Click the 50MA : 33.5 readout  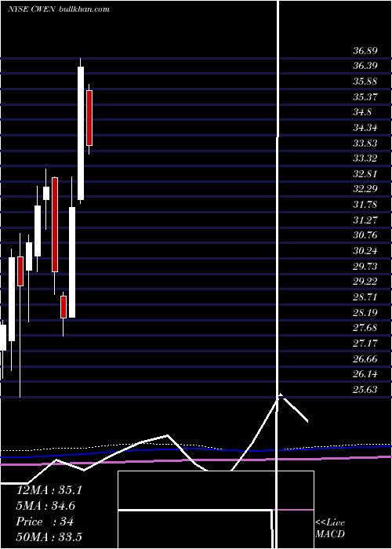(49, 537)
